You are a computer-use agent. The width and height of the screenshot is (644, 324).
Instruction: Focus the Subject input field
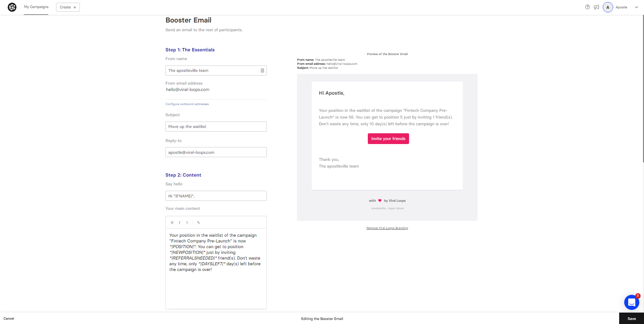[x=216, y=127]
